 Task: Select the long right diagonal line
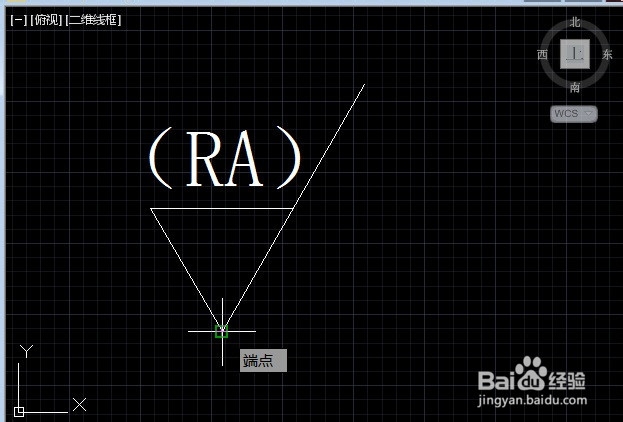pos(293,207)
